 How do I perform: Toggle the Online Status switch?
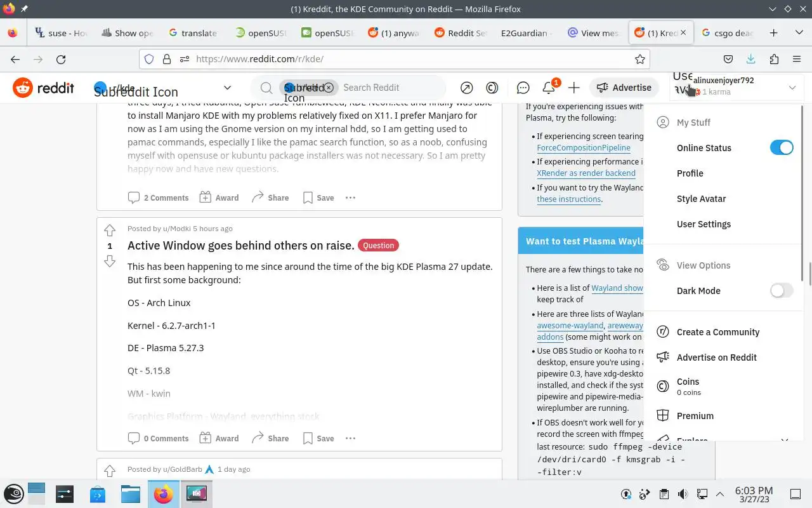pos(782,148)
